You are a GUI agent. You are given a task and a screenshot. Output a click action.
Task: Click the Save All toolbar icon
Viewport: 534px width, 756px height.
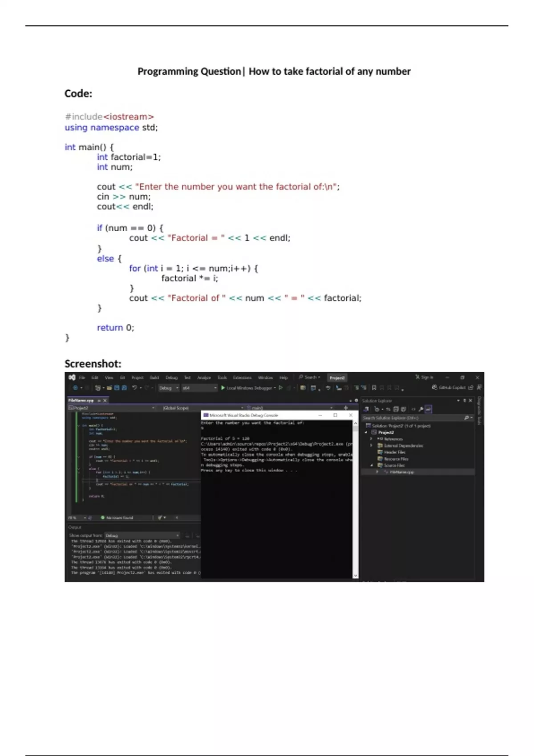[124, 388]
